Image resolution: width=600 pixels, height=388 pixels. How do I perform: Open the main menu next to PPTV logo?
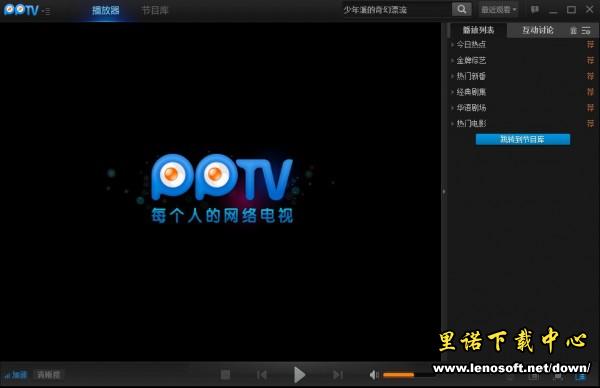[x=47, y=11]
